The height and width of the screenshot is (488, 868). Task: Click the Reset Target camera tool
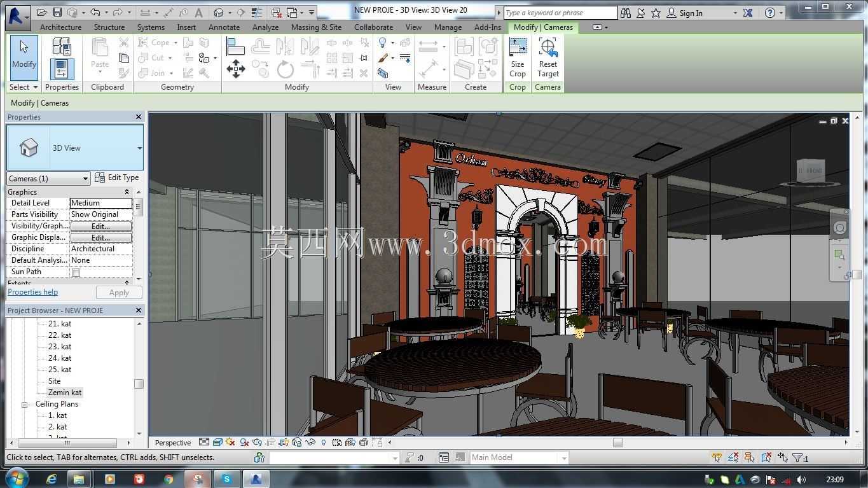[548, 57]
